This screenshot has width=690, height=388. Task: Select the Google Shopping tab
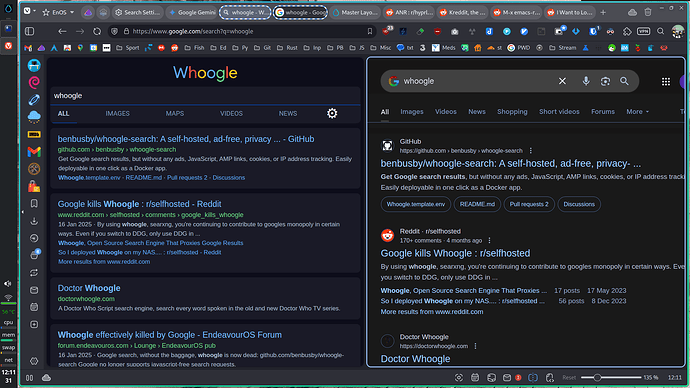(x=512, y=112)
